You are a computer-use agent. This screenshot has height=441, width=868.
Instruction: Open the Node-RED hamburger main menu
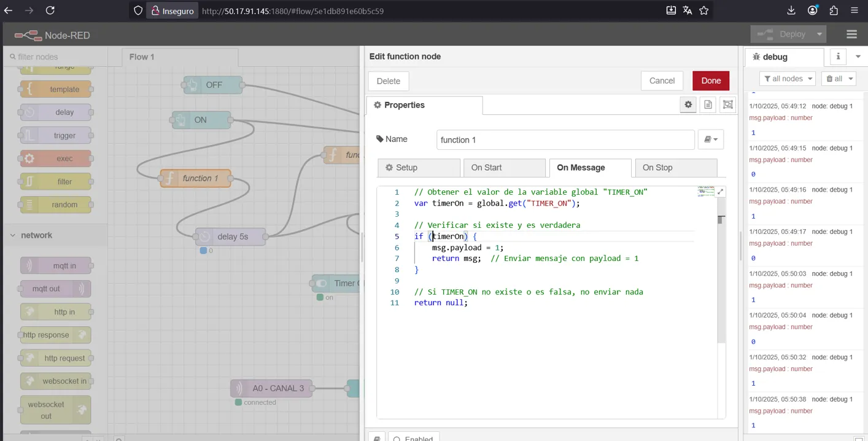pyautogui.click(x=851, y=34)
